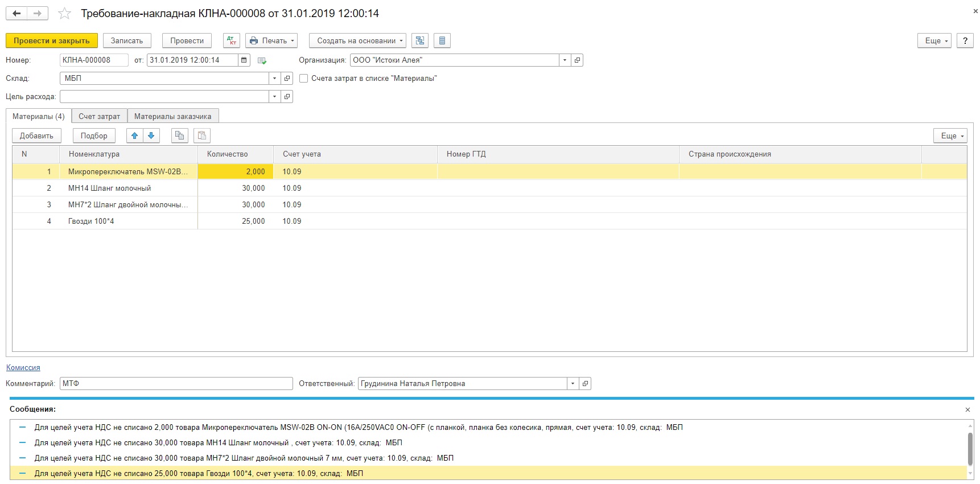
Task: Click the Добавить button
Action: 36,136
